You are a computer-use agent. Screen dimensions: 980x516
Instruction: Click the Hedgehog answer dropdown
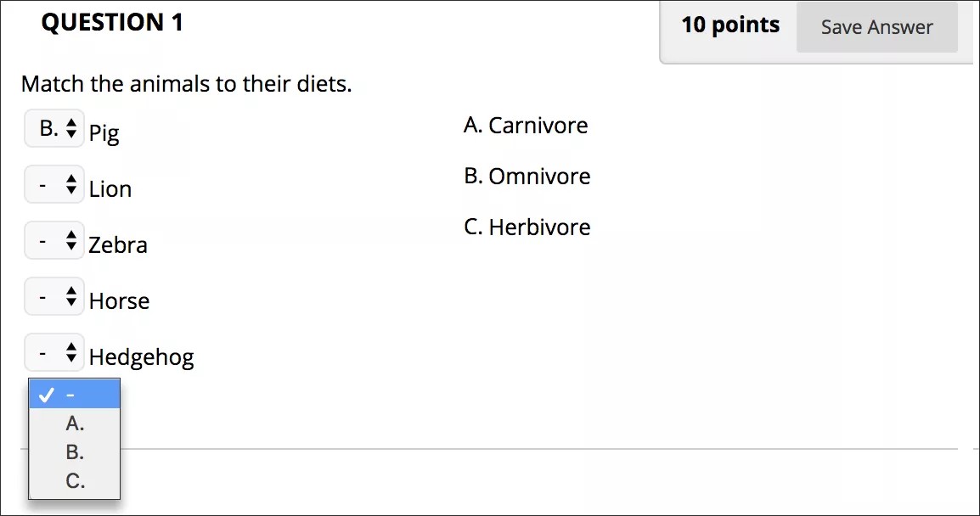click(54, 353)
